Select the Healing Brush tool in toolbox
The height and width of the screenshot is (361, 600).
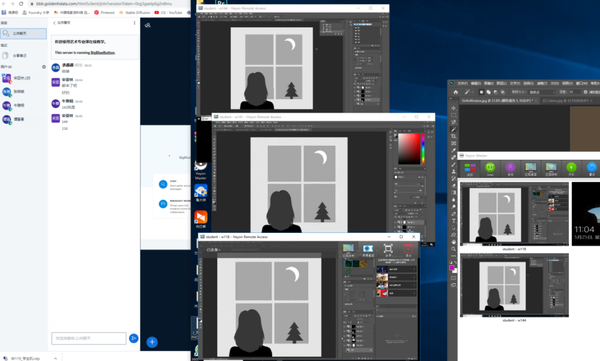(453, 157)
